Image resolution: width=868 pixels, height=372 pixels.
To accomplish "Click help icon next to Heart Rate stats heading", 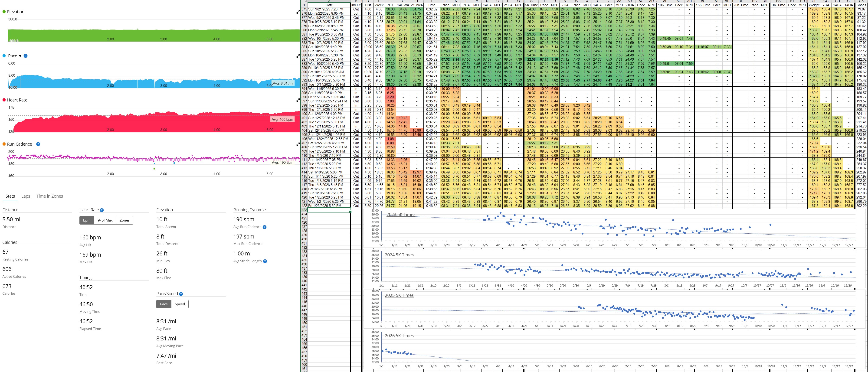I will coord(102,210).
